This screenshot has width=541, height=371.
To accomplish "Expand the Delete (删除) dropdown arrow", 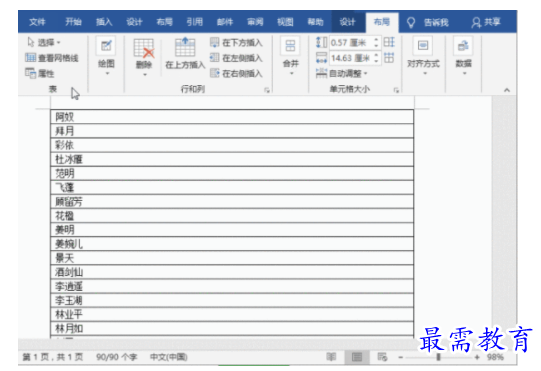I will [x=145, y=75].
